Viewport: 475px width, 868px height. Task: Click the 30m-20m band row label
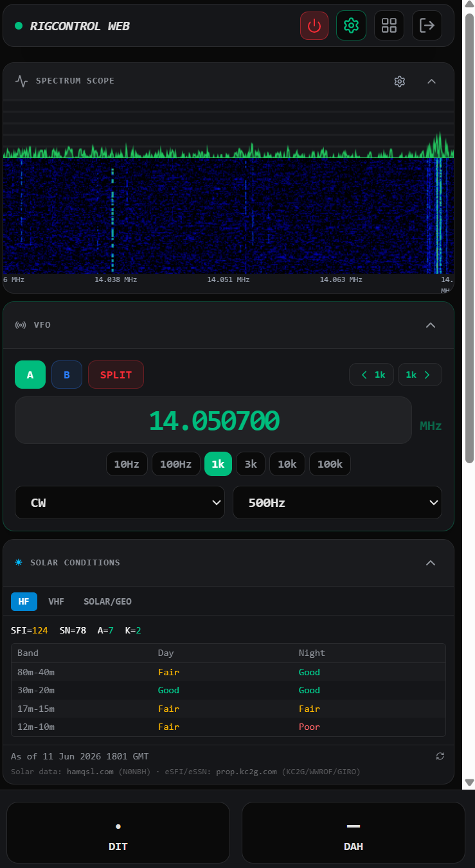click(x=36, y=690)
